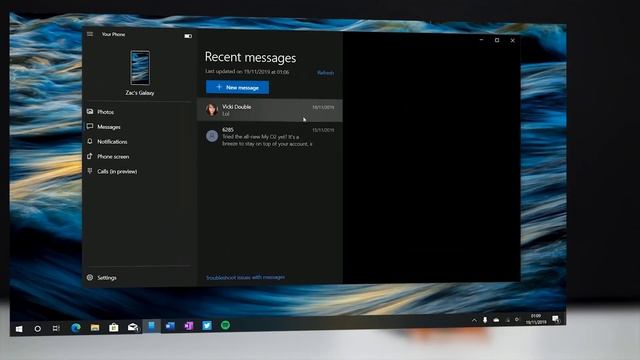Click the Last updated timestamp text
This screenshot has height=360, width=640.
(247, 71)
